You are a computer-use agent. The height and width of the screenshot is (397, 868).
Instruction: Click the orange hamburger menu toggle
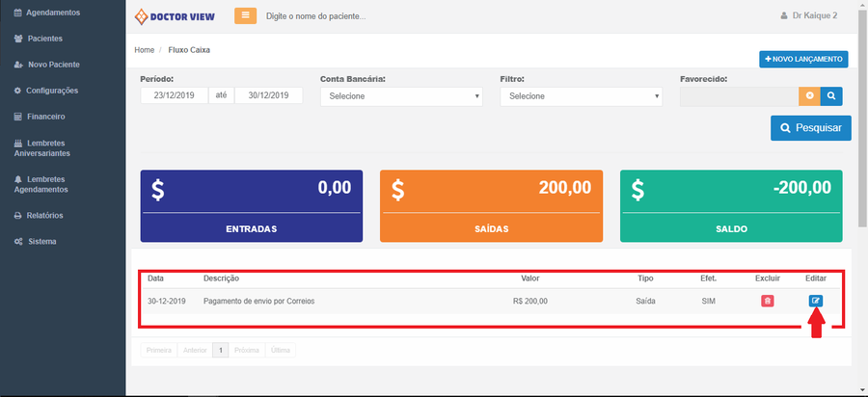click(245, 16)
